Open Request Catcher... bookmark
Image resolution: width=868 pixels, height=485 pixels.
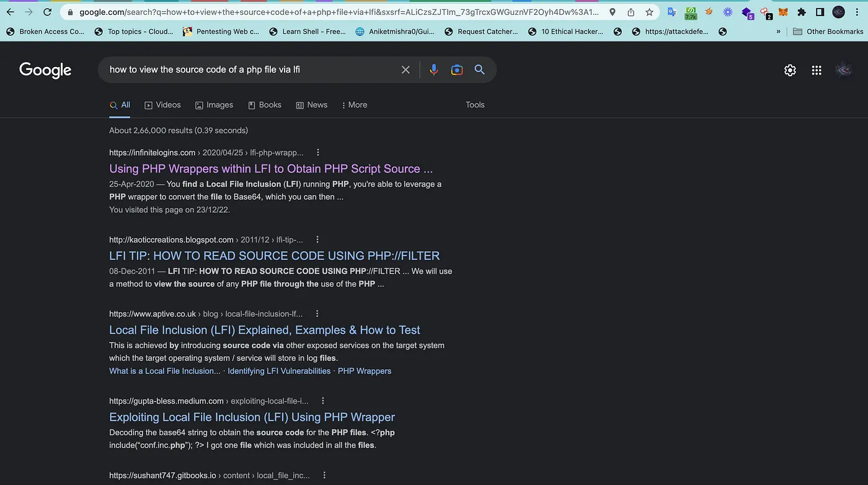tap(480, 32)
